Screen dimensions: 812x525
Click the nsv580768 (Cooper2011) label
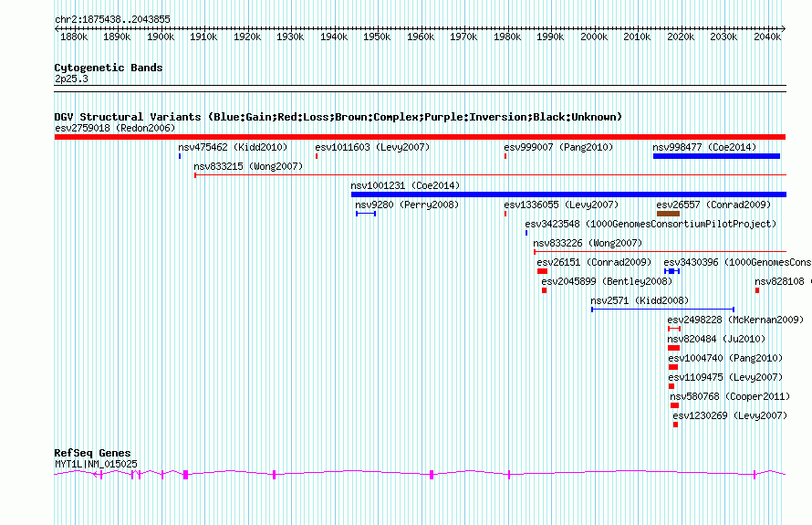730,396
